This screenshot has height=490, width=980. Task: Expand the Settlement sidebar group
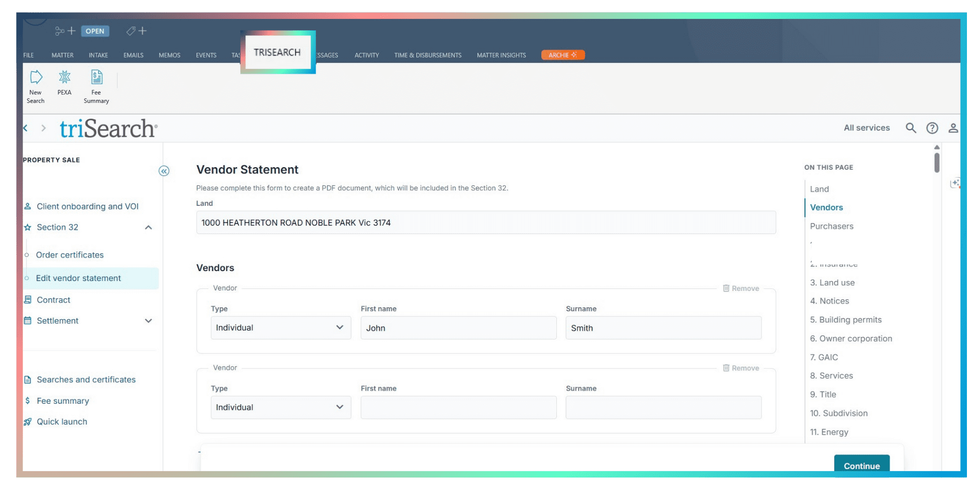[148, 321]
